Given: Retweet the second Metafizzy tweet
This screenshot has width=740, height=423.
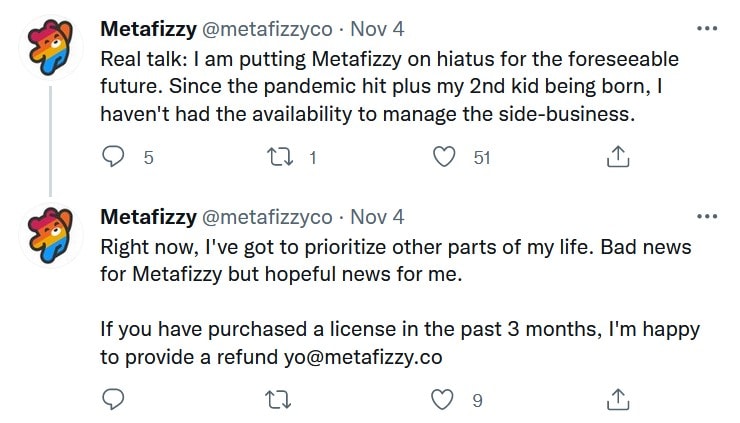Looking at the screenshot, I should (278, 400).
